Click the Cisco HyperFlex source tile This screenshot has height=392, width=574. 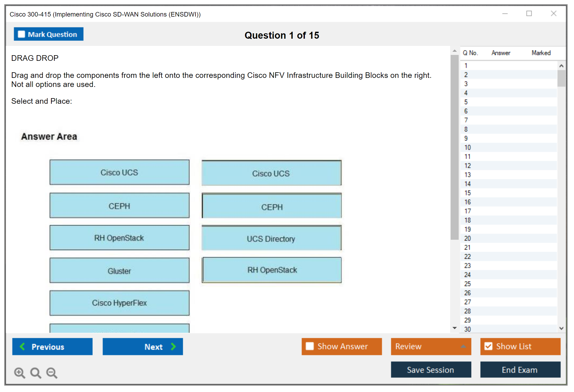(119, 303)
